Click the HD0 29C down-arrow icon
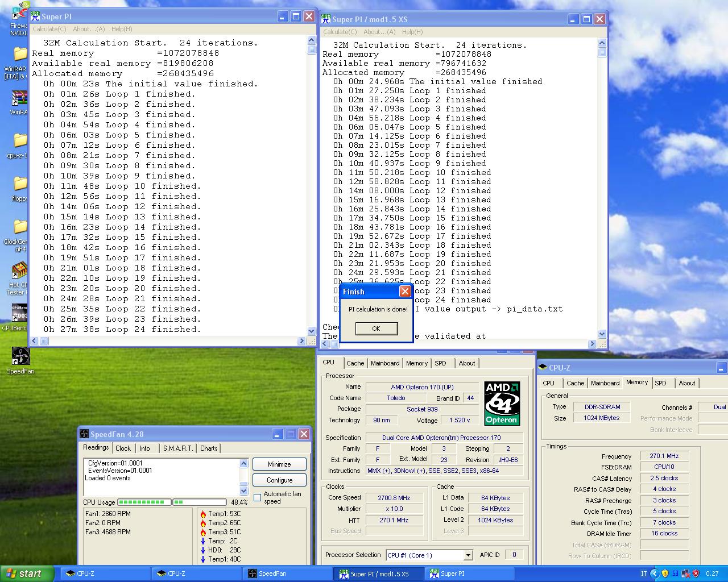Screen dimensions: 728x582 pos(203,550)
